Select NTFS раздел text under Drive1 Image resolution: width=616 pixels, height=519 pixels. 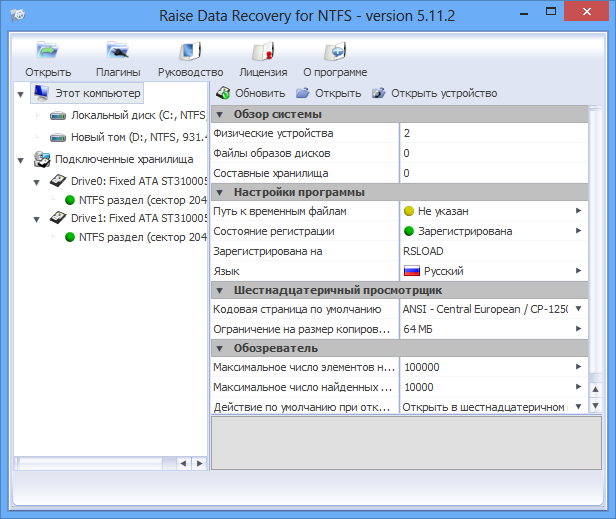point(143,237)
